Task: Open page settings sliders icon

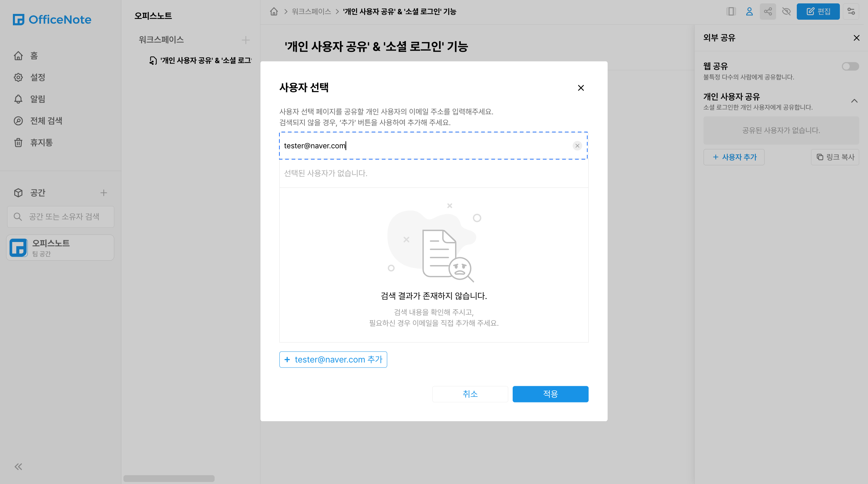Action: [x=851, y=12]
